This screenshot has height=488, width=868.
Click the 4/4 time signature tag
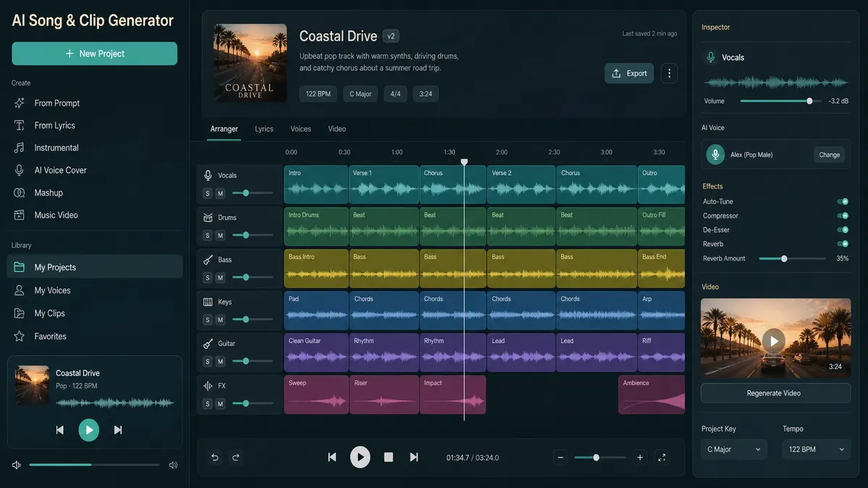point(394,94)
